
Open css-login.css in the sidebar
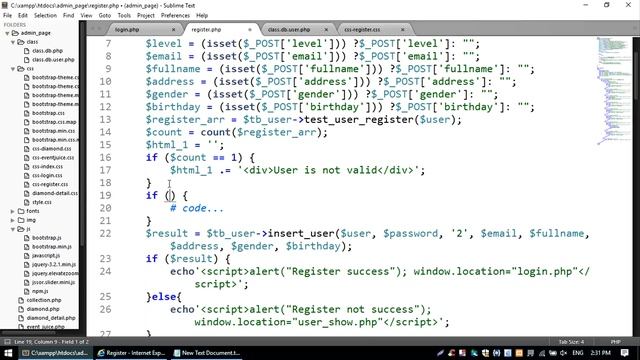tap(47, 176)
